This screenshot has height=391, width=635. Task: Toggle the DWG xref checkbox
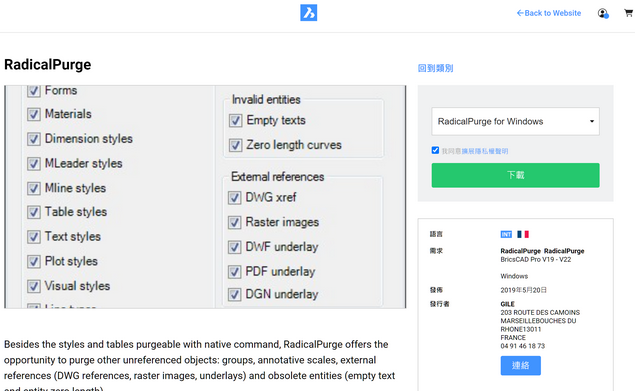click(x=234, y=198)
